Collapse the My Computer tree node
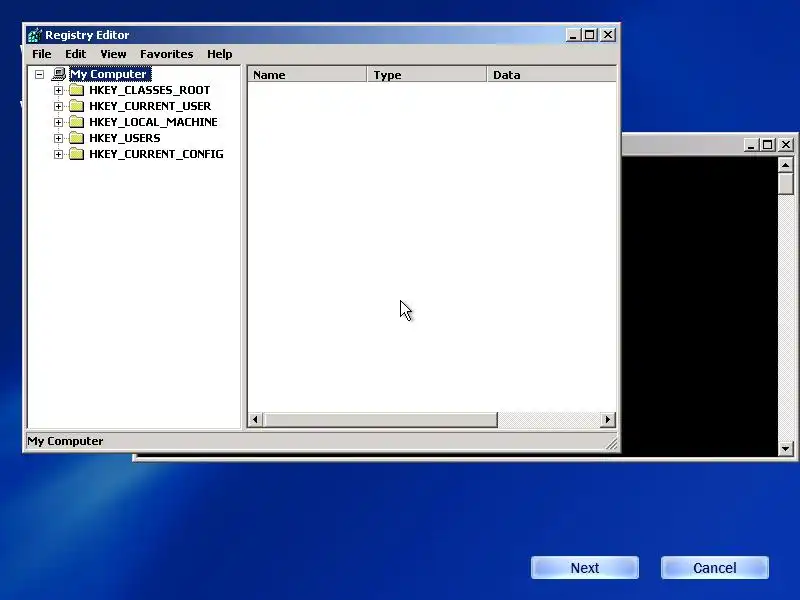The image size is (800, 600). (x=39, y=74)
